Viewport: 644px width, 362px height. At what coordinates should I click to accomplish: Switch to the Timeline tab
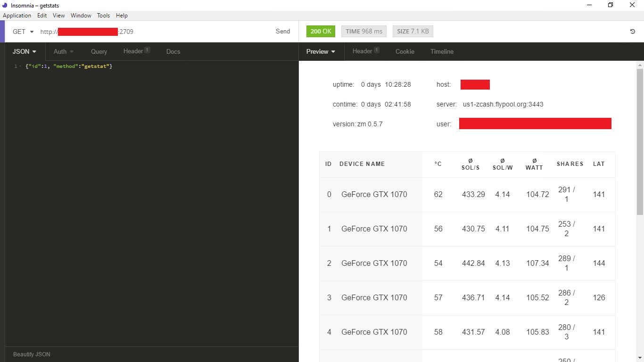click(x=442, y=51)
